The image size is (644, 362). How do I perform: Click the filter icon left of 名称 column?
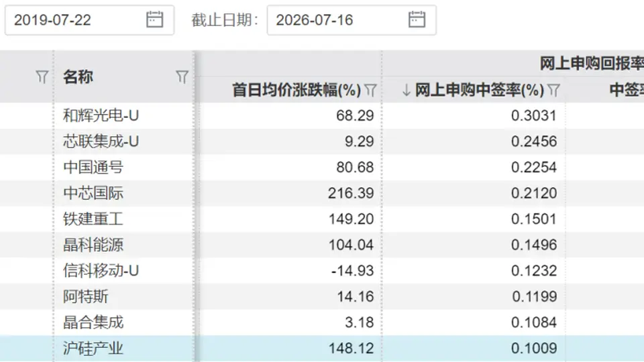click(42, 76)
